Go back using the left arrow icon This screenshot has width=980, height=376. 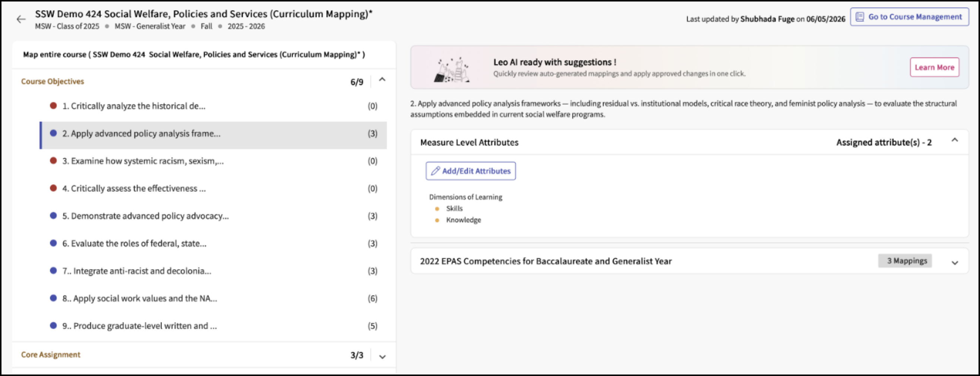21,19
